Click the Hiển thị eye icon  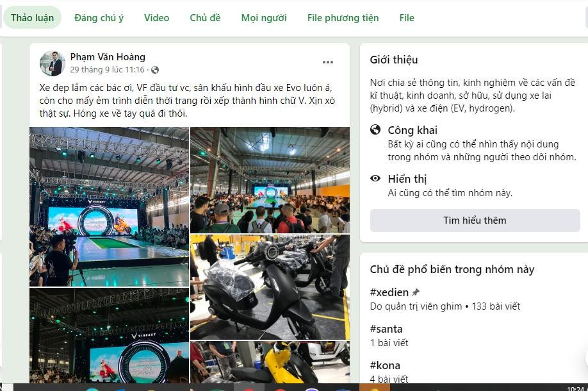(375, 178)
